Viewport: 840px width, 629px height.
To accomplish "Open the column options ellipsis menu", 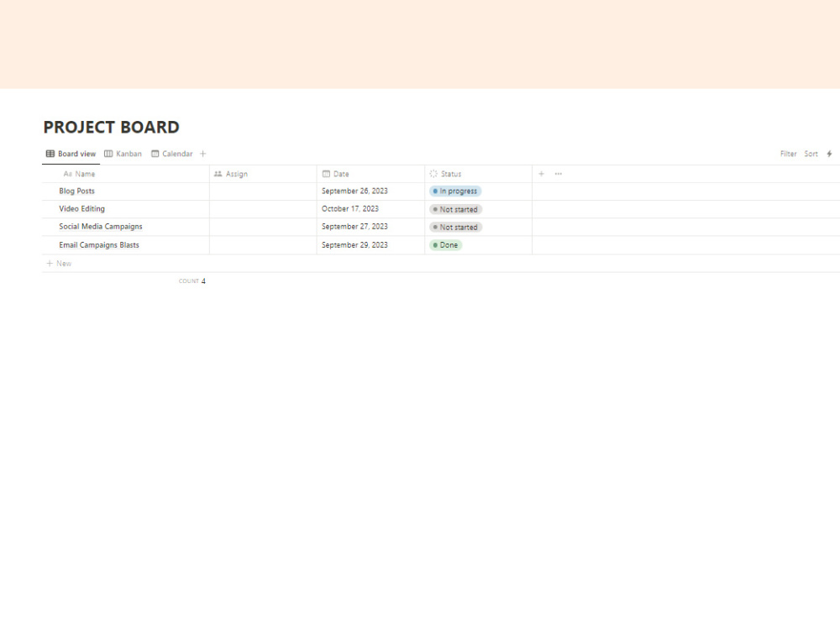I will pos(559,174).
